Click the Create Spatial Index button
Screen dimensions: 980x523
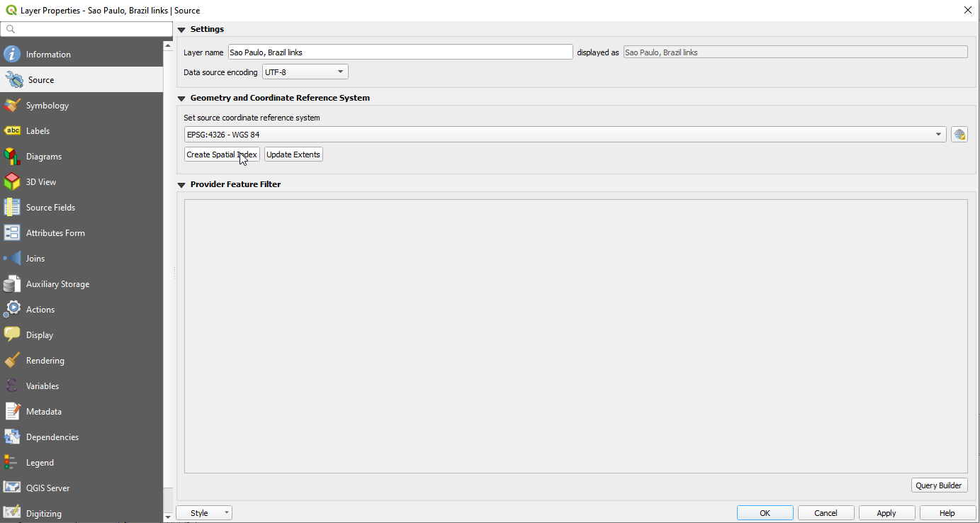point(222,154)
